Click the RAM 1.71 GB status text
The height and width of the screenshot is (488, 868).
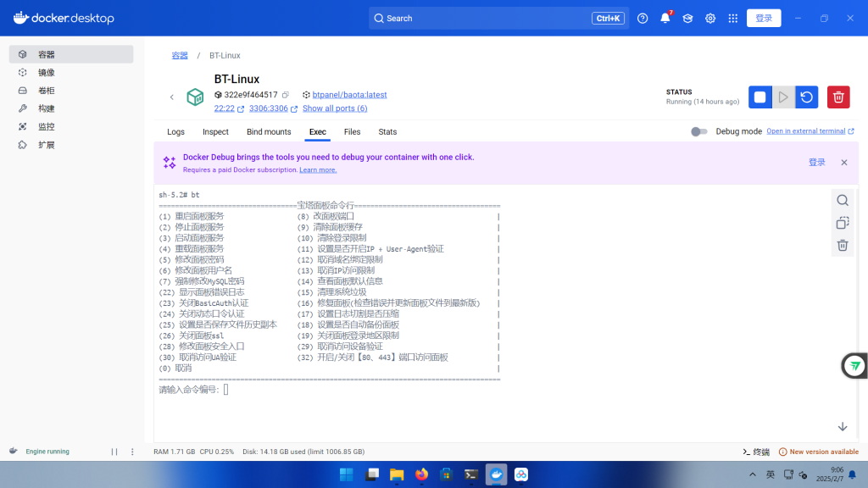tap(175, 452)
